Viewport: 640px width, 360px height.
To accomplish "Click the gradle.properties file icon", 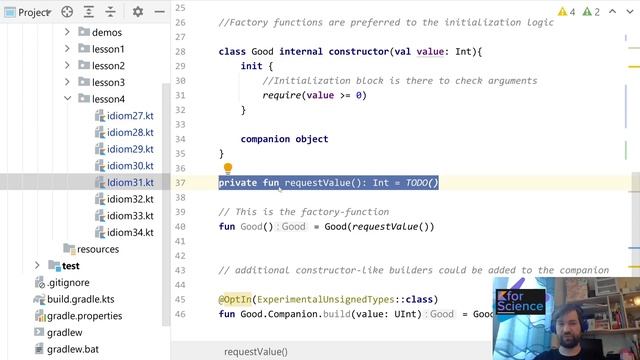I will click(40, 316).
